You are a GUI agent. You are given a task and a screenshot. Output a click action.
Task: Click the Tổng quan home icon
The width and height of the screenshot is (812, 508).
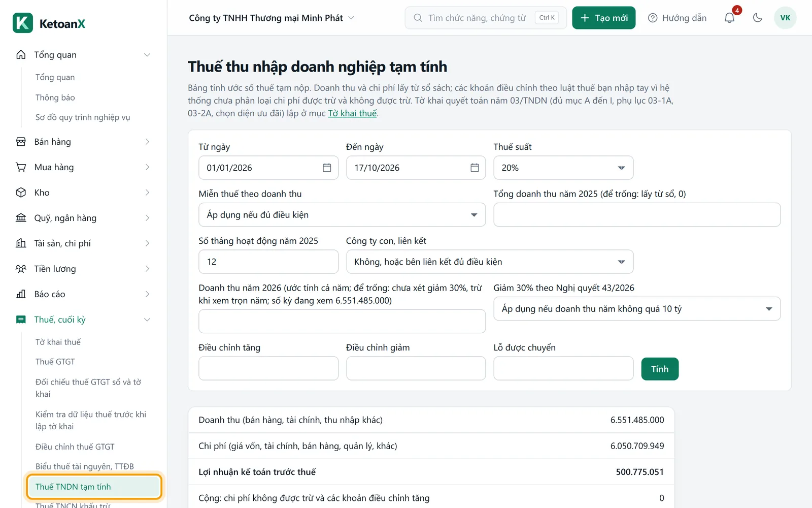click(21, 55)
